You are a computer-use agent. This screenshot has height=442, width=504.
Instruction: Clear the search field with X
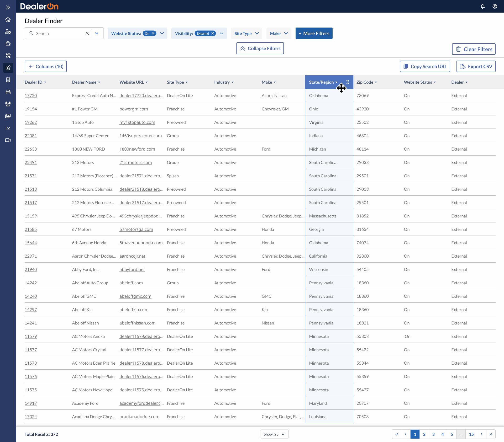(87, 33)
